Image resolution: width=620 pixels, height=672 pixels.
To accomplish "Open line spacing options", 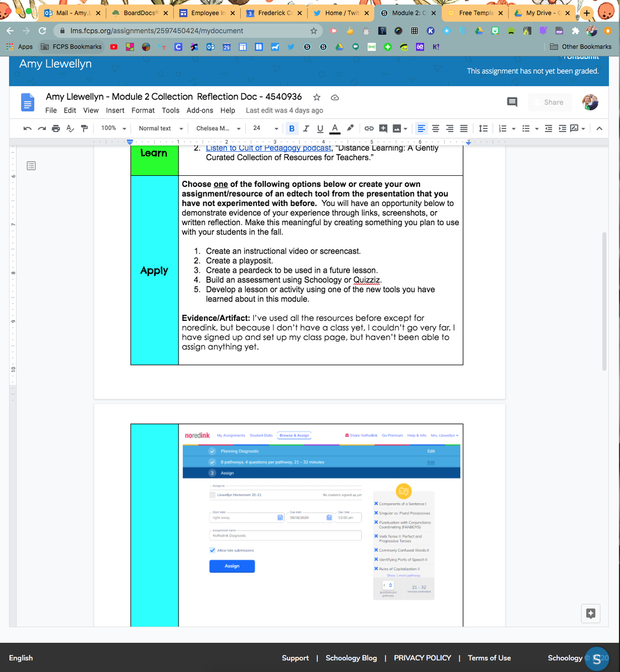I will pyautogui.click(x=483, y=128).
